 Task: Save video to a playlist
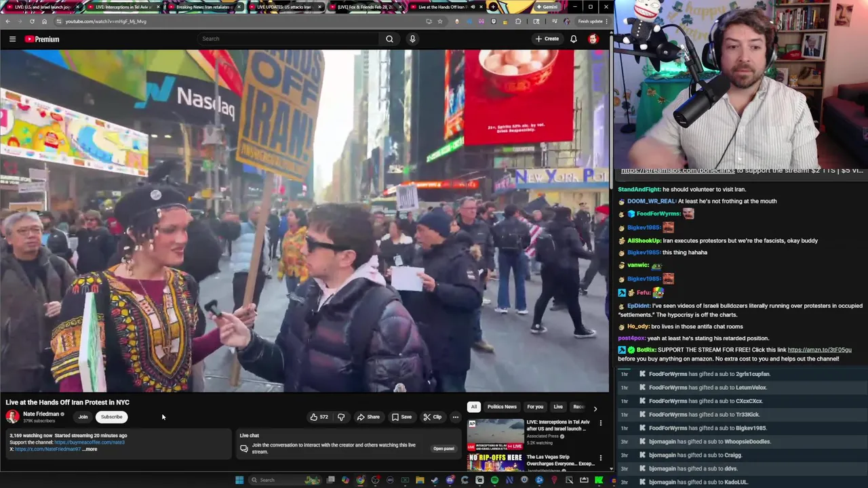(x=401, y=417)
